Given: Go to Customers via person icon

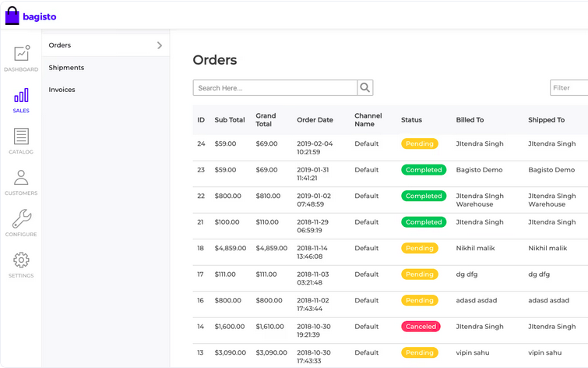Looking at the screenshot, I should [x=21, y=178].
